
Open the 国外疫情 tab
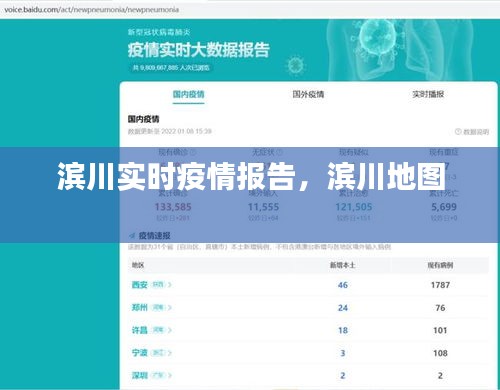pos(308,94)
